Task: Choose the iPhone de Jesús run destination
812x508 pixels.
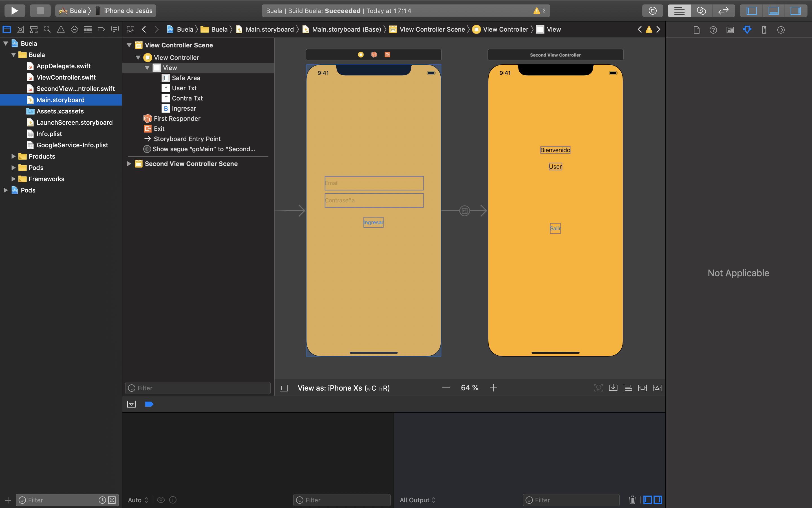Action: [124, 11]
